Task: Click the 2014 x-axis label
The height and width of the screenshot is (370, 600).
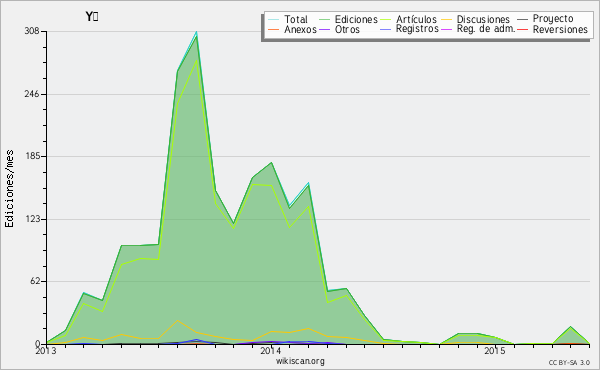Action: [271, 351]
